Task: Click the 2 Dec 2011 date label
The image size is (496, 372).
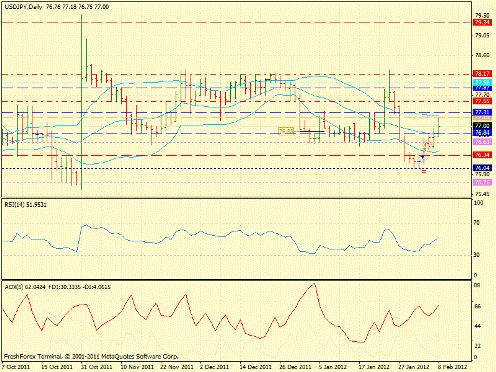Action: 214,367
